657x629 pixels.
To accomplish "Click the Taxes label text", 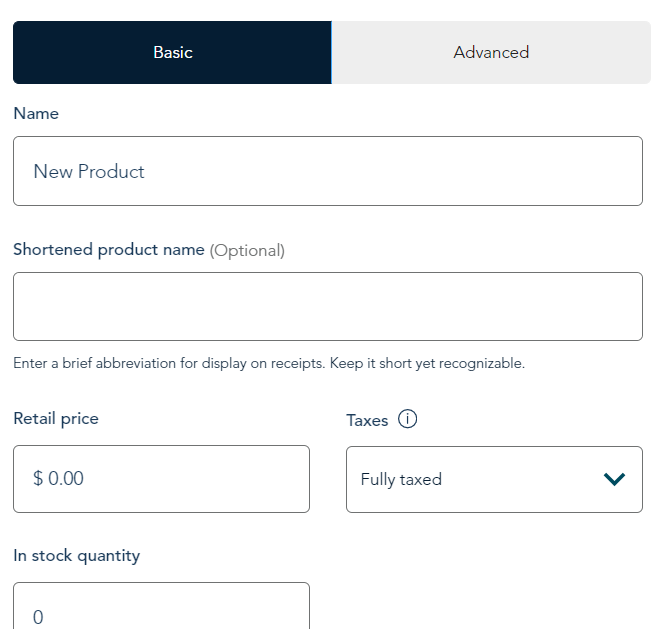I will point(367,420).
